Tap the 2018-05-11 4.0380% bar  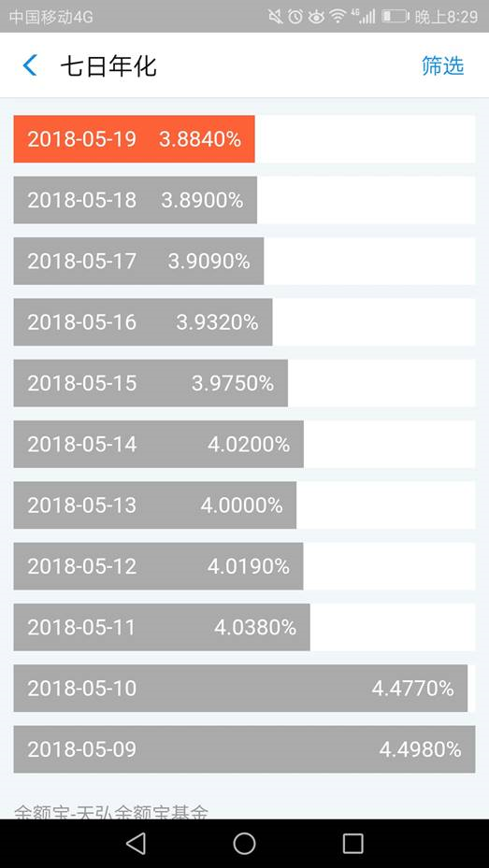(162, 627)
